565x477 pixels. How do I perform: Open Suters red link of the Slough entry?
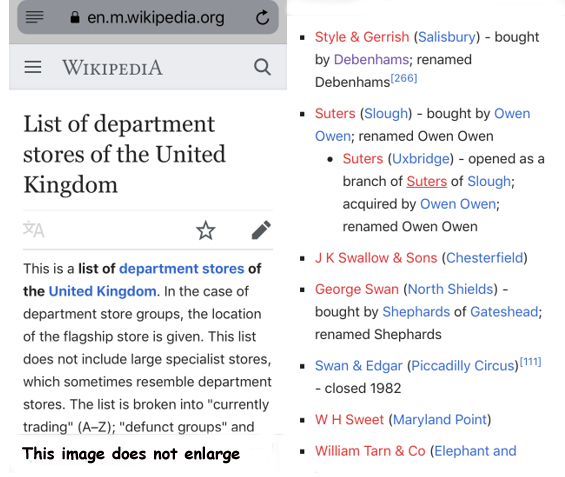coord(335,113)
